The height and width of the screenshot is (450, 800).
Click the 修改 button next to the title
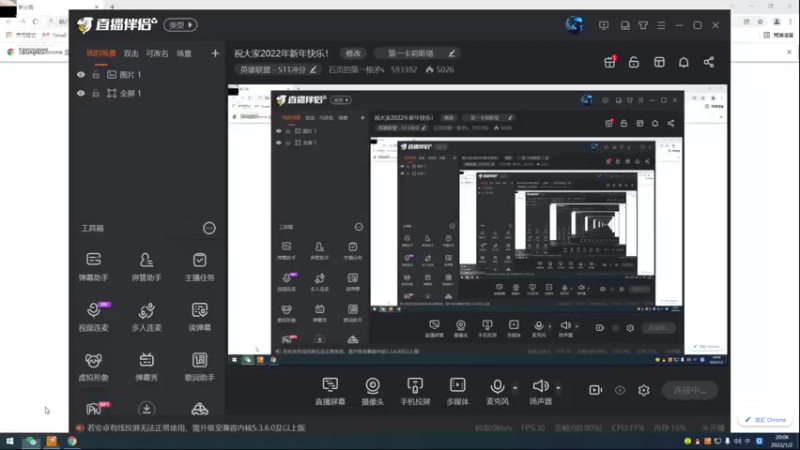click(353, 54)
